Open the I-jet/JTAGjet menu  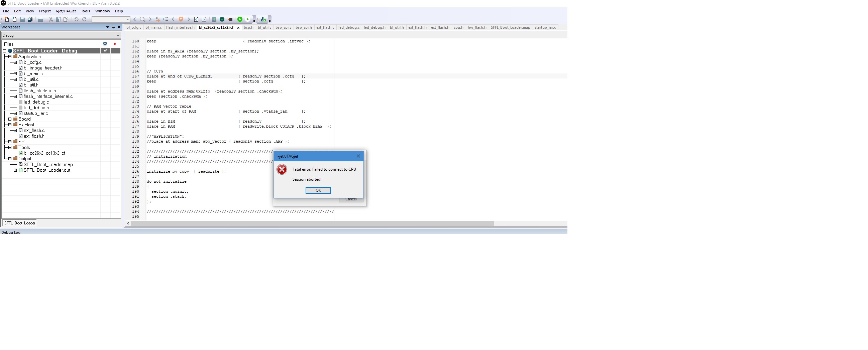pyautogui.click(x=66, y=11)
